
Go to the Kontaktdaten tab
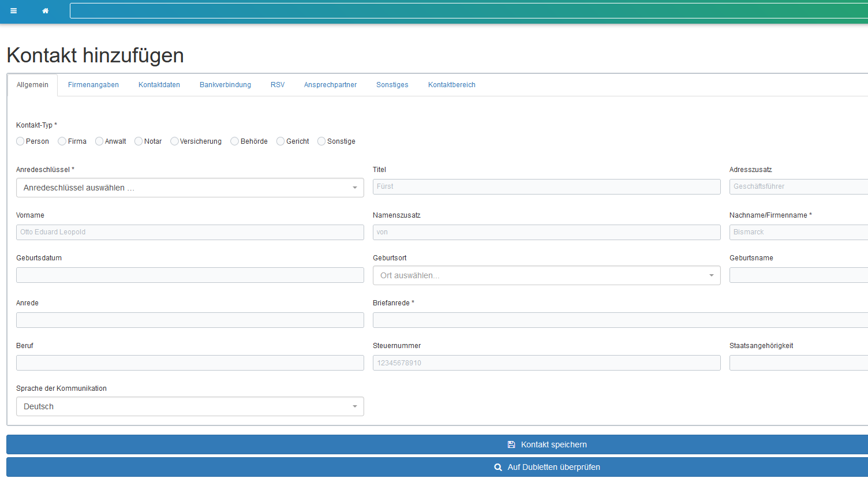point(159,85)
